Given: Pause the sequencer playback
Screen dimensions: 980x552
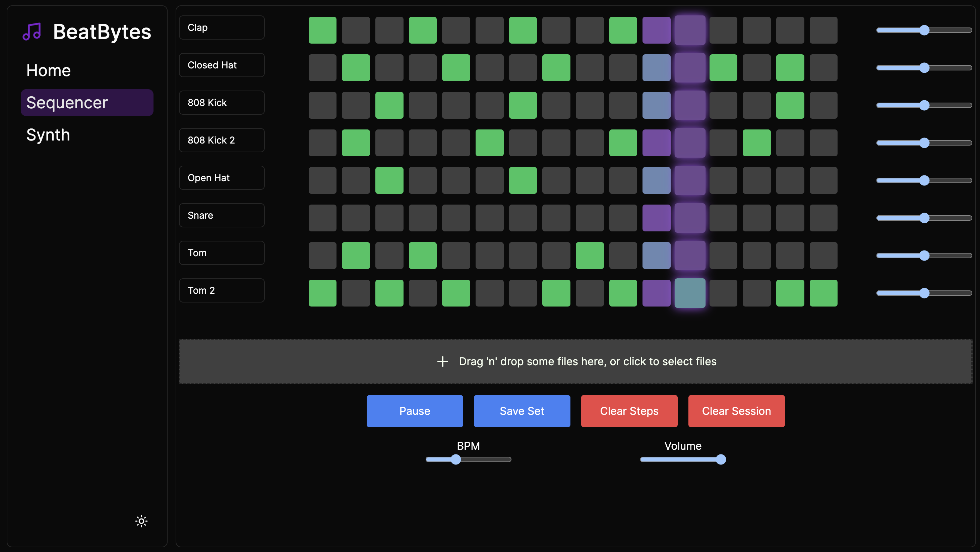Looking at the screenshot, I should click(x=415, y=411).
